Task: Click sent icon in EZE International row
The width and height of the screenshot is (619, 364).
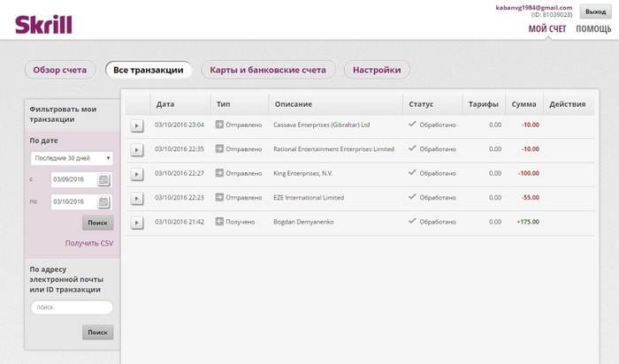Action: [x=219, y=197]
